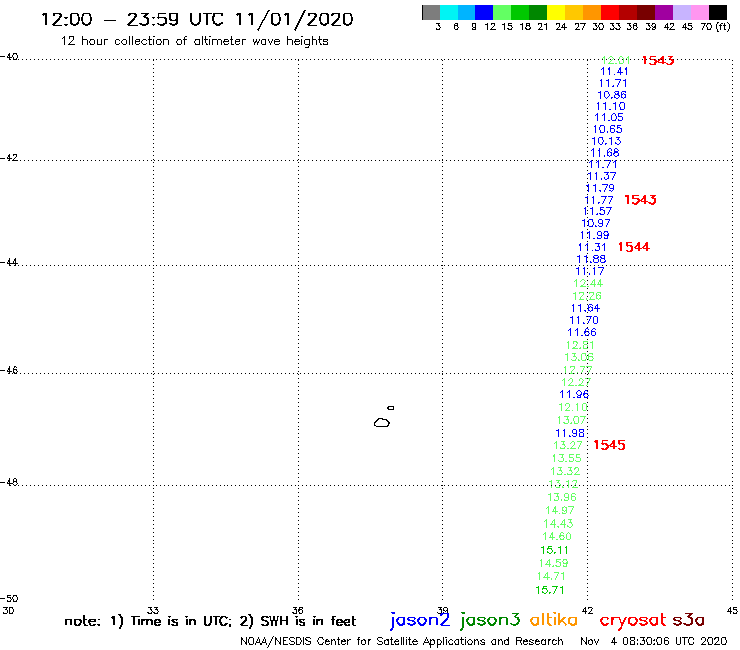Click the gray swatch in the color scale

coord(431,12)
